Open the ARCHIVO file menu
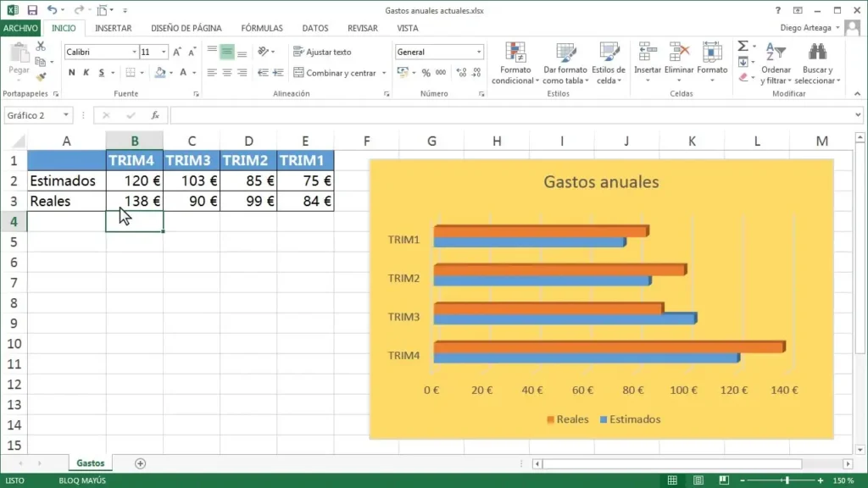Viewport: 868px width, 488px height. point(20,28)
